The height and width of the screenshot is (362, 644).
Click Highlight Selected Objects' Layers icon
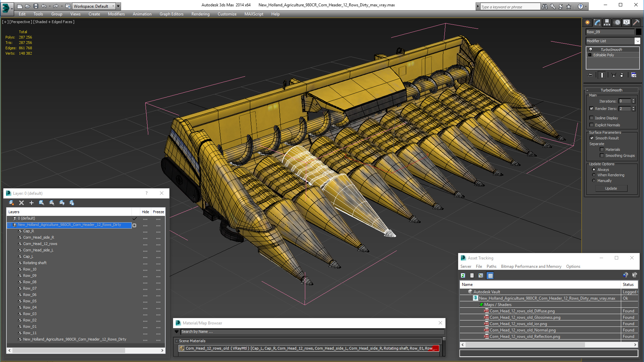[52, 203]
